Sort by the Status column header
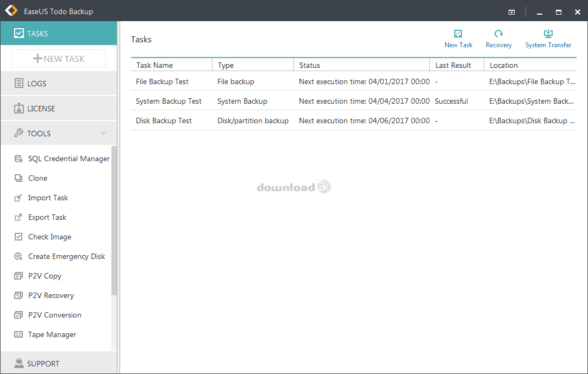Image resolution: width=588 pixels, height=374 pixels. tap(361, 65)
